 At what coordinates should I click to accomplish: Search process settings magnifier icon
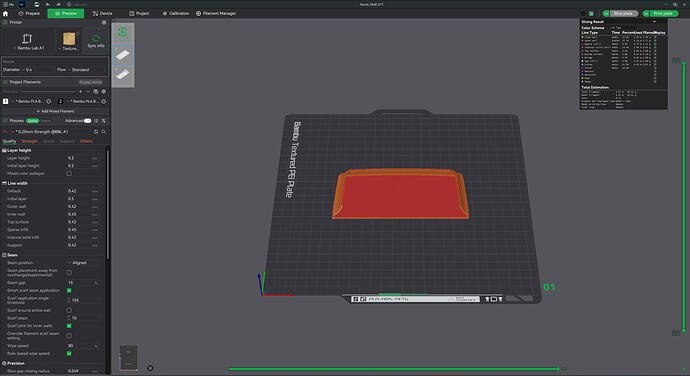(x=104, y=132)
